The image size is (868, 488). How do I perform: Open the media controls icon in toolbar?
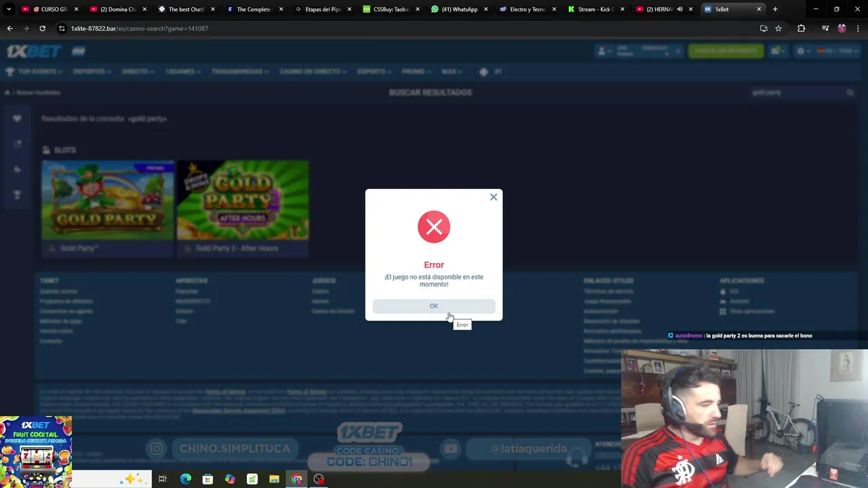[x=825, y=28]
